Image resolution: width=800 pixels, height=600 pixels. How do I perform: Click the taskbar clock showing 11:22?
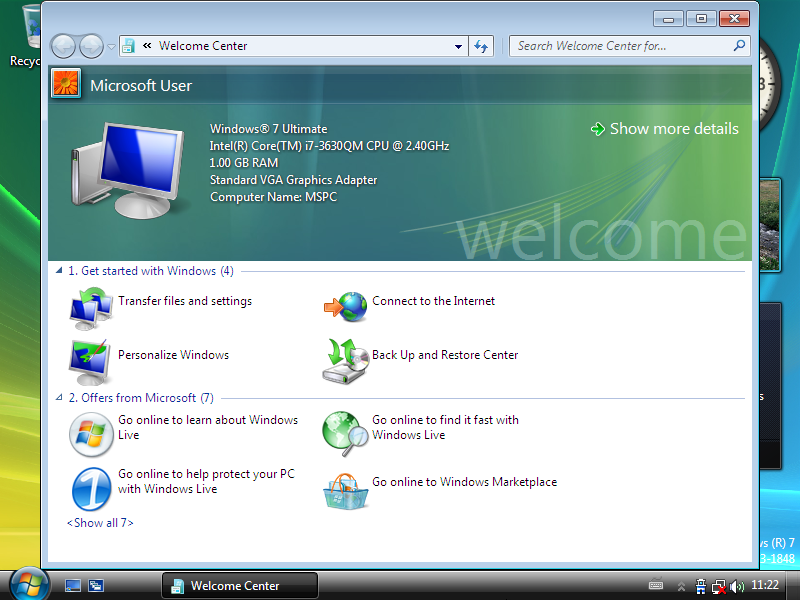(x=765, y=585)
